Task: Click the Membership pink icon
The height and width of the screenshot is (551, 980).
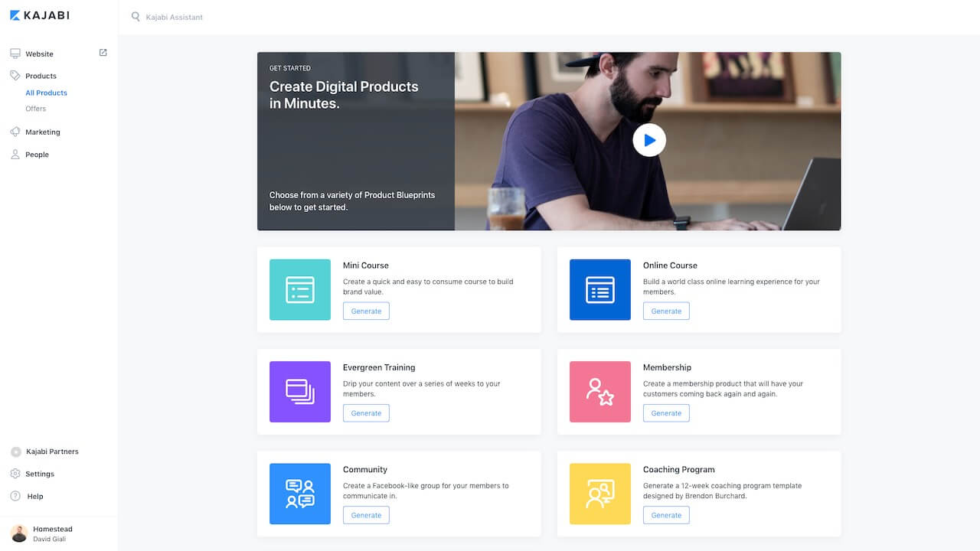Action: (x=600, y=392)
